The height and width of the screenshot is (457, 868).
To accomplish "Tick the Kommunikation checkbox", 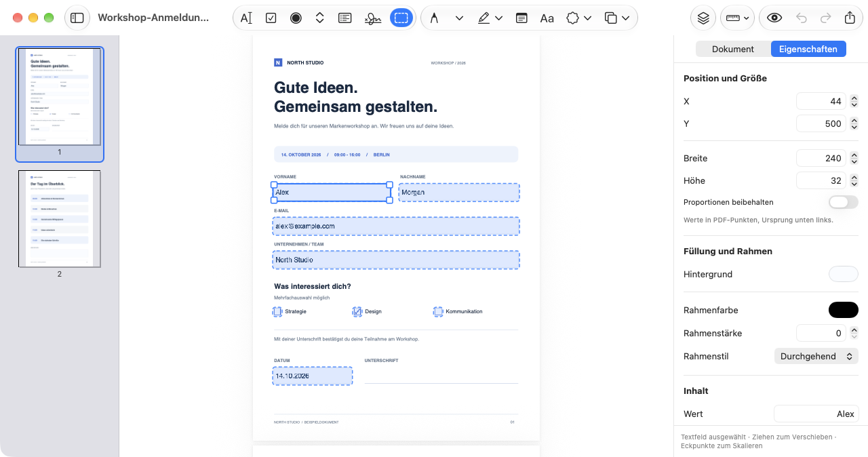I will 438,312.
